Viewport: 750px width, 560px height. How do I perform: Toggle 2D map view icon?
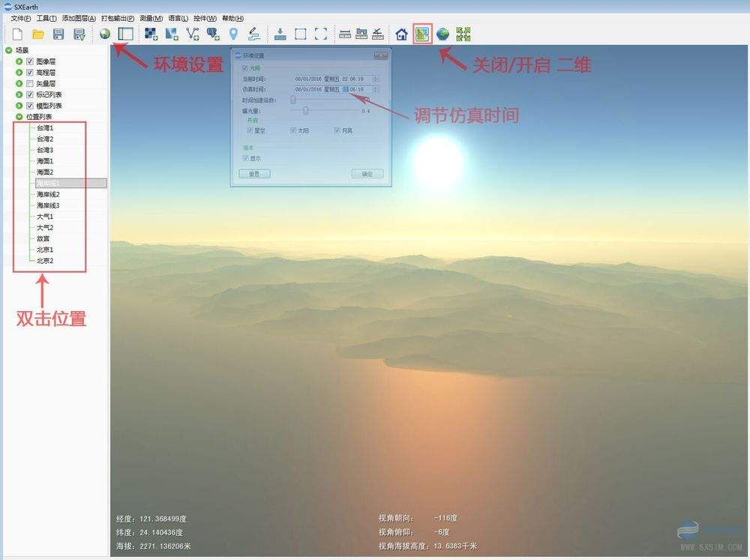pos(423,34)
